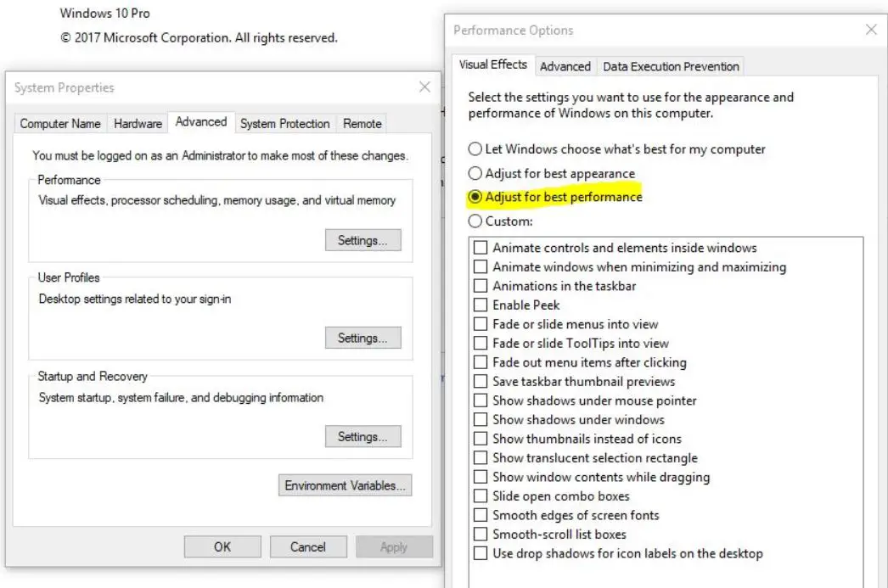The height and width of the screenshot is (588, 888).
Task: Enable 'Show window contents while dragging'
Action: [481, 477]
